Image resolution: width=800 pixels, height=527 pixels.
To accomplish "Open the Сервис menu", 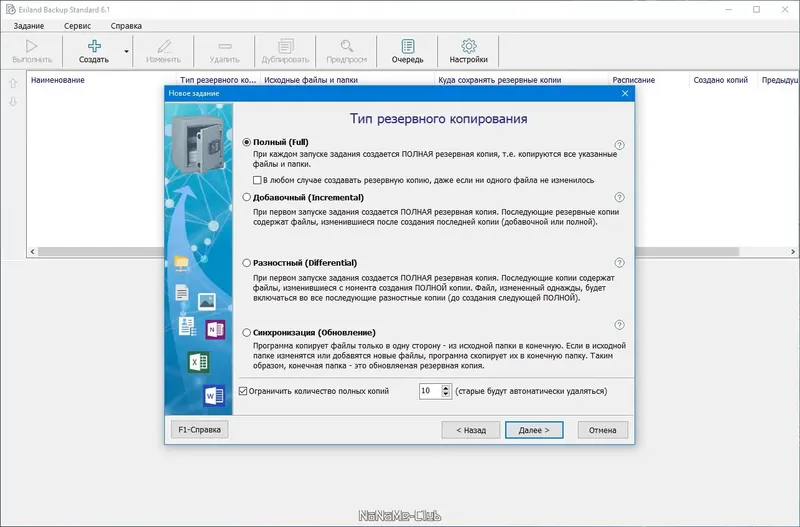I will coord(78,26).
